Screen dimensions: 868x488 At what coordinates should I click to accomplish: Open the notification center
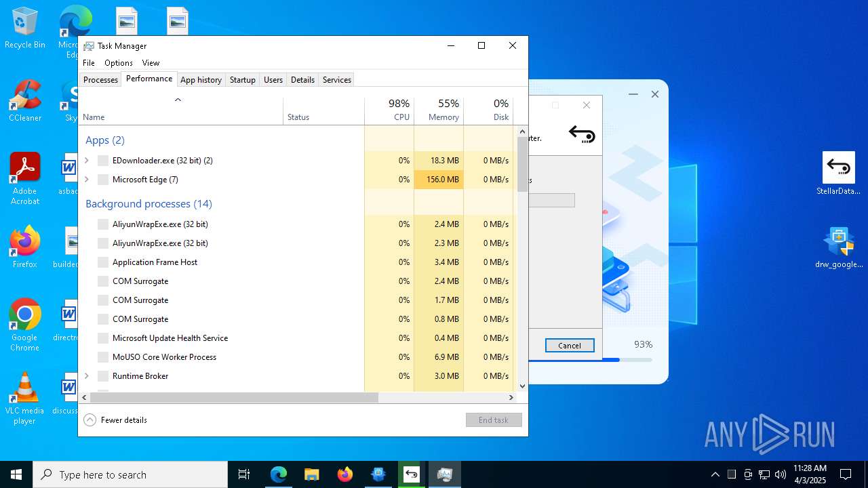click(x=846, y=474)
